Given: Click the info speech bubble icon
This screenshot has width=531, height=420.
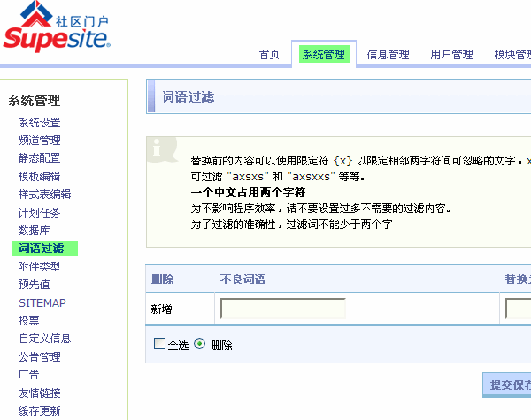Looking at the screenshot, I should [x=162, y=148].
